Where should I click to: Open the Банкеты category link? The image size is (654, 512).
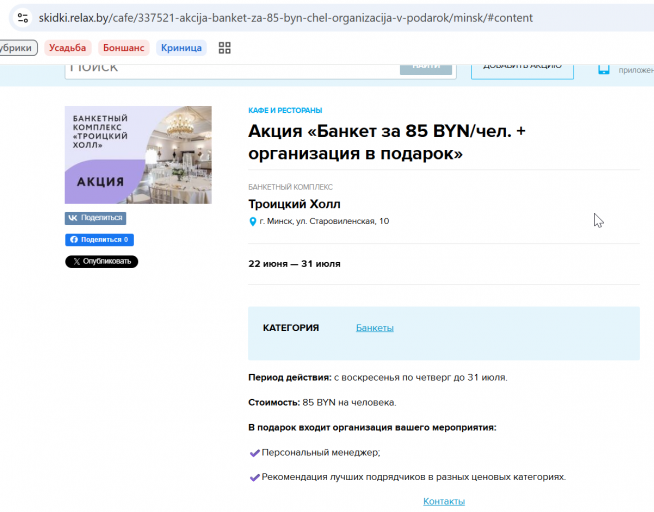375,328
